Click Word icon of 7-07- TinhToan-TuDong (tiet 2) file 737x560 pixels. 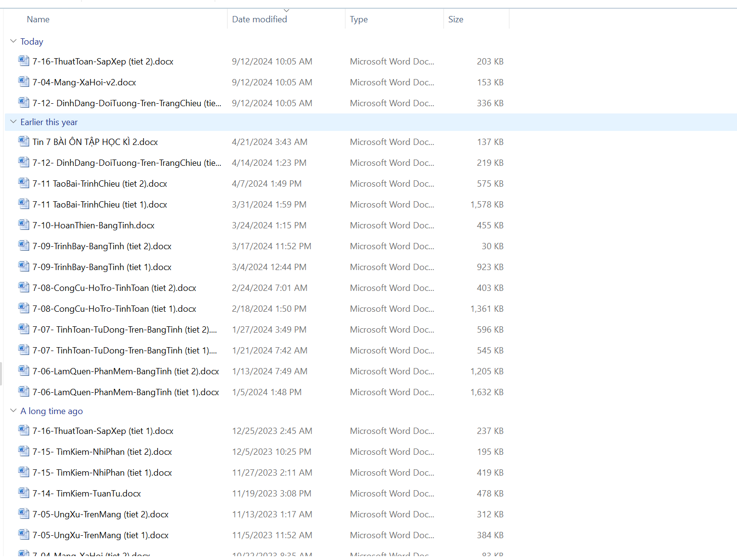[23, 329]
